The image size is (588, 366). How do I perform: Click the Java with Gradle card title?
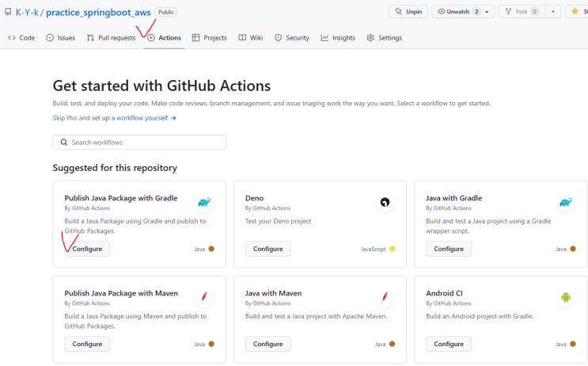(453, 198)
